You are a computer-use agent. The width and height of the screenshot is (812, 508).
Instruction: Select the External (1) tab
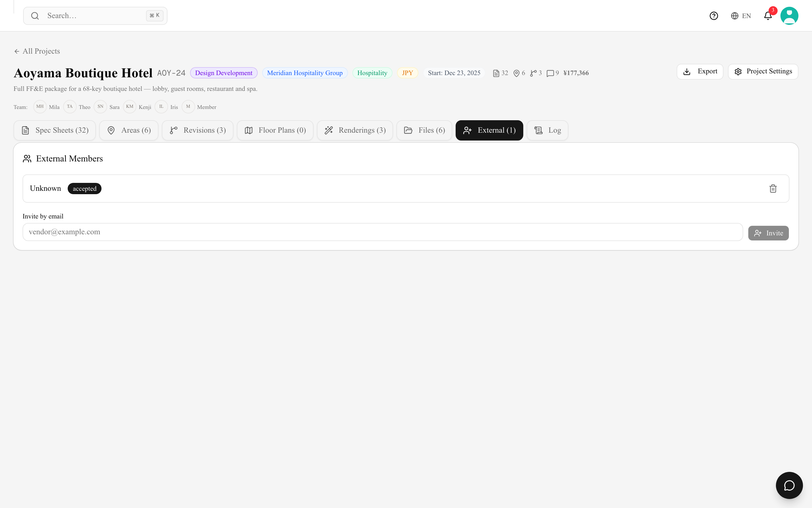(489, 130)
